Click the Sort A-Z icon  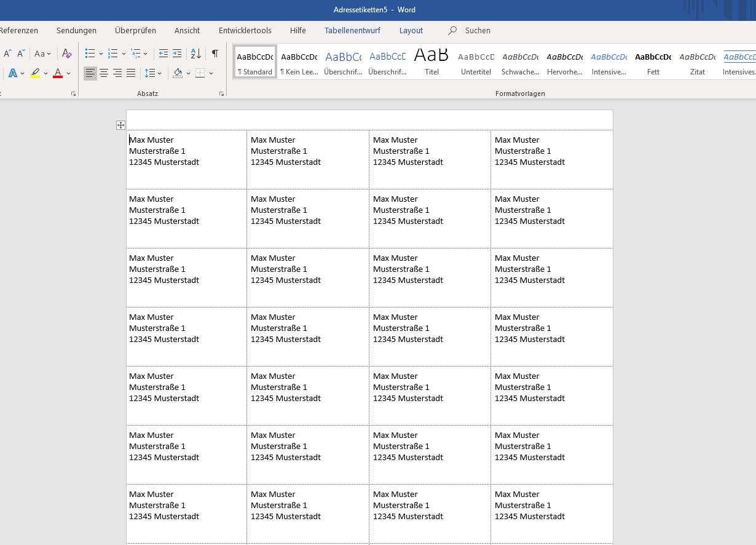point(195,54)
